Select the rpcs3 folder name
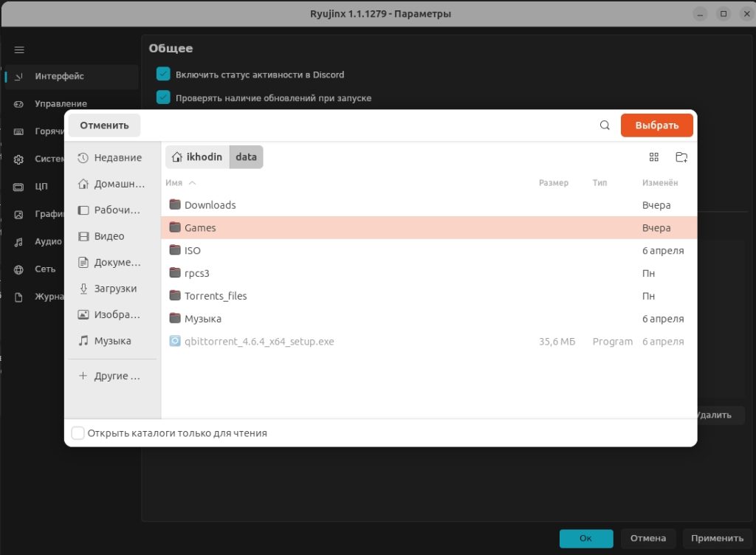The height and width of the screenshot is (555, 756). [x=196, y=273]
